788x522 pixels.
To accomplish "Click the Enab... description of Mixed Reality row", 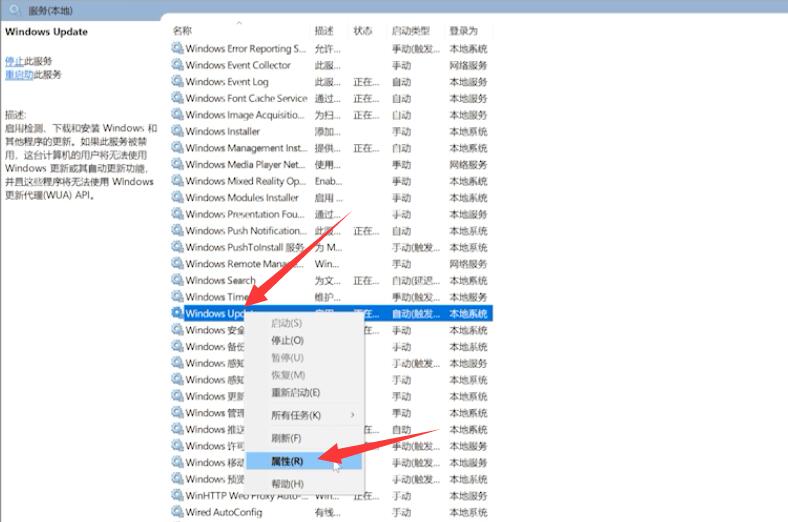I will (x=328, y=181).
